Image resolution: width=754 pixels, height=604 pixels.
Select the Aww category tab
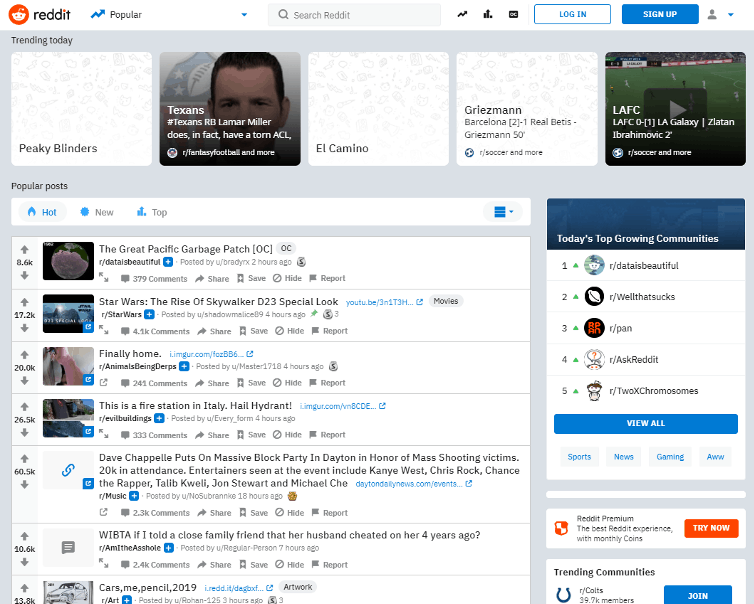(x=715, y=456)
